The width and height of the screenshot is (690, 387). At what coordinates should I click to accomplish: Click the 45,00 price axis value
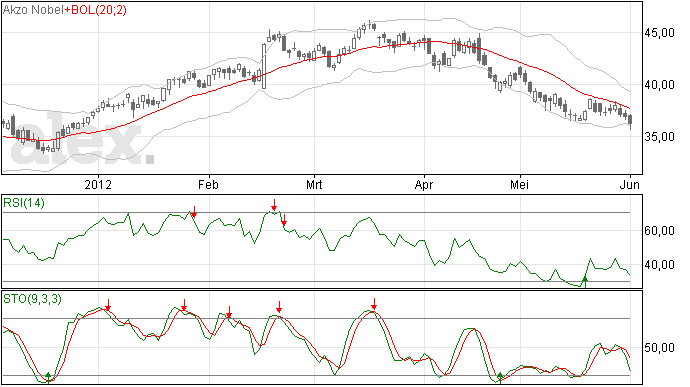(x=659, y=33)
